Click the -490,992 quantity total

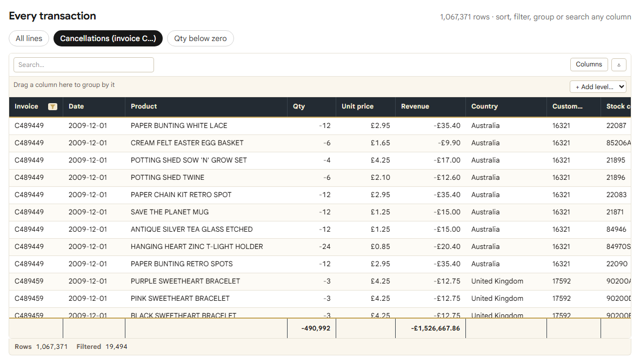coord(316,328)
